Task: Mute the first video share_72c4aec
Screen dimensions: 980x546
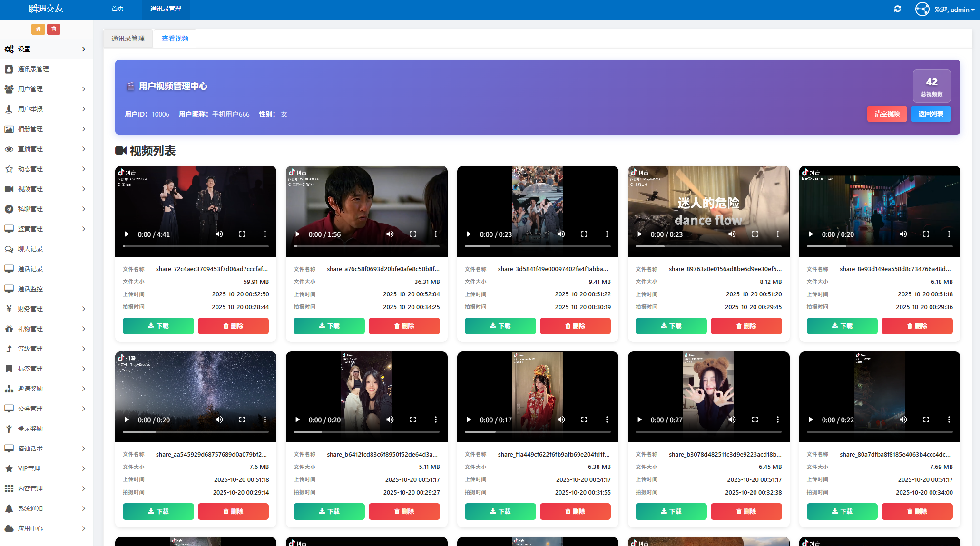Action: pos(219,234)
